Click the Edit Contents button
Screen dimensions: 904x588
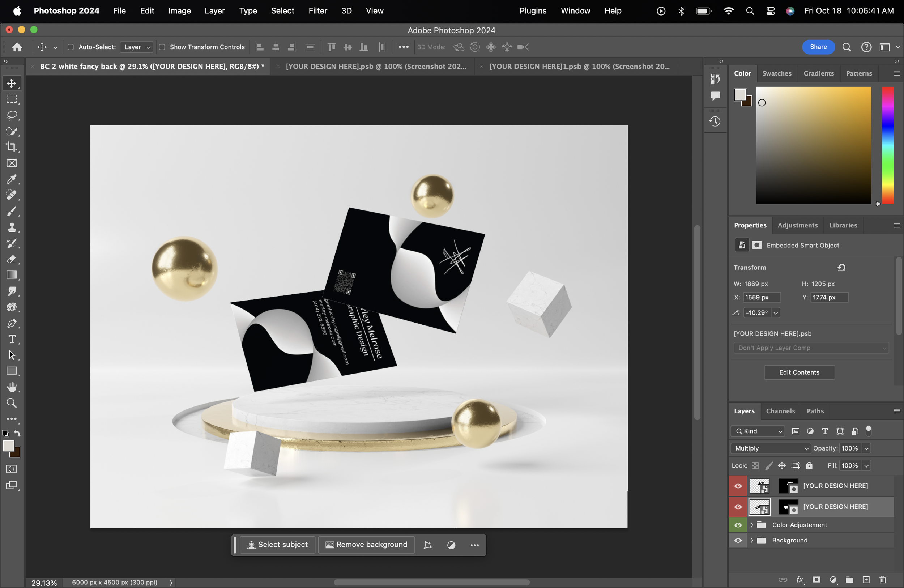click(x=799, y=372)
